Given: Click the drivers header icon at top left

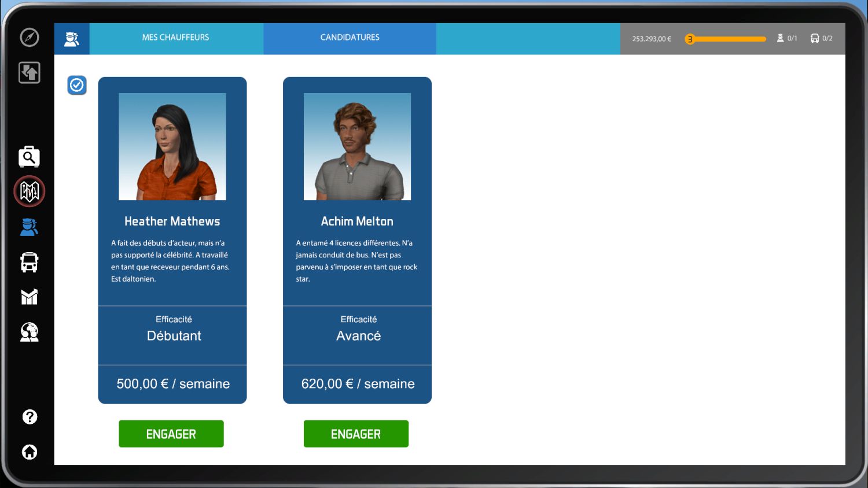Looking at the screenshot, I should point(72,39).
